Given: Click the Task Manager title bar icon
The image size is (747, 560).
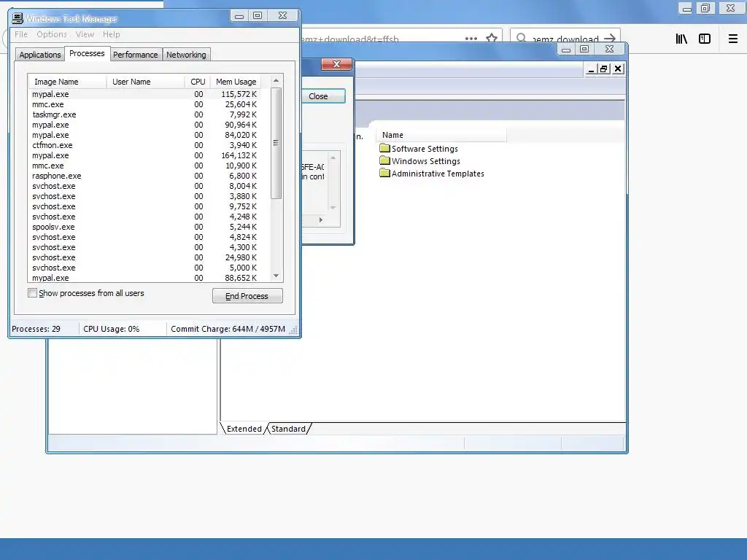Looking at the screenshot, I should point(18,18).
